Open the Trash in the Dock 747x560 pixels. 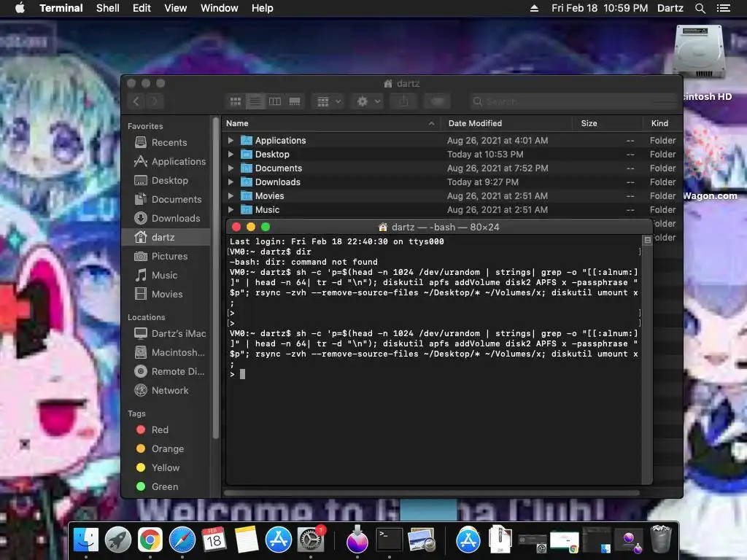(661, 539)
